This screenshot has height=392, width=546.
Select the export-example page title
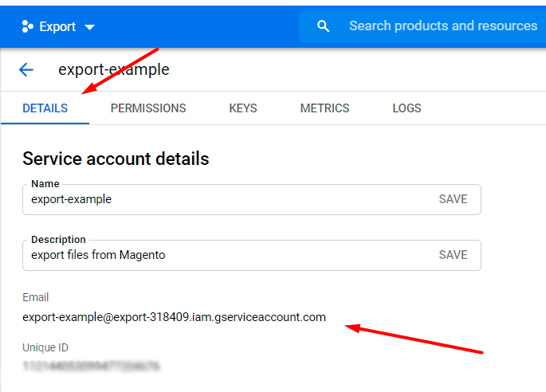pos(113,70)
